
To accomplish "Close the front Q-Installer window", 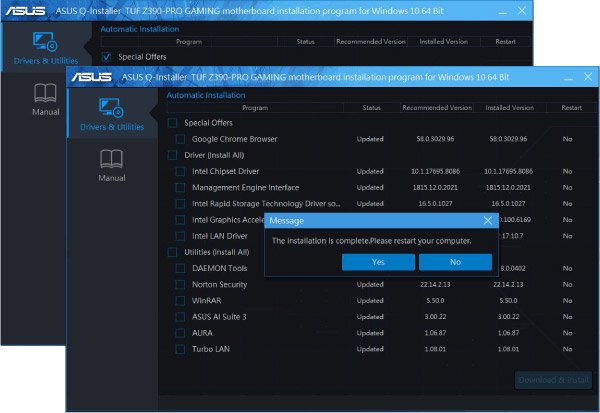I will [588, 77].
